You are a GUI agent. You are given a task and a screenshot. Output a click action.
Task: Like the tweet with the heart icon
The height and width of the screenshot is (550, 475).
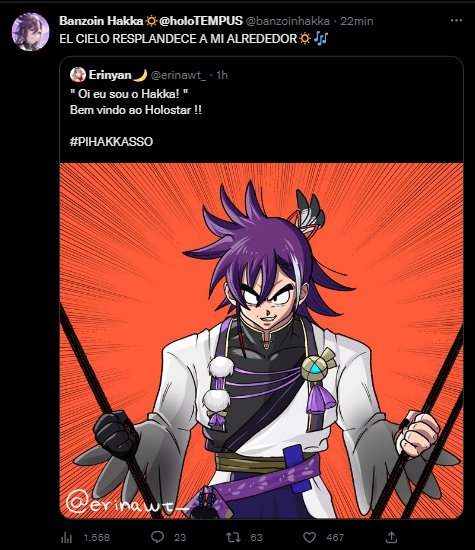coord(309,537)
